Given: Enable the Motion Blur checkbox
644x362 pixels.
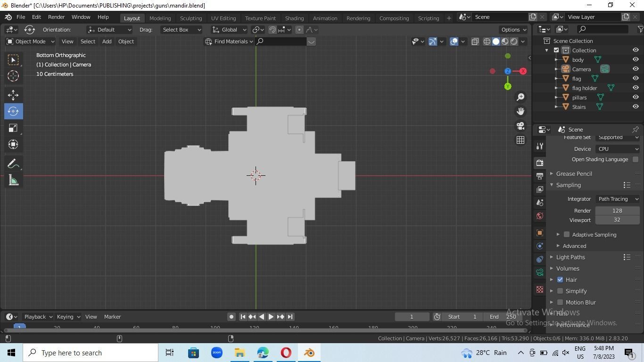Looking at the screenshot, I should pyautogui.click(x=560, y=303).
